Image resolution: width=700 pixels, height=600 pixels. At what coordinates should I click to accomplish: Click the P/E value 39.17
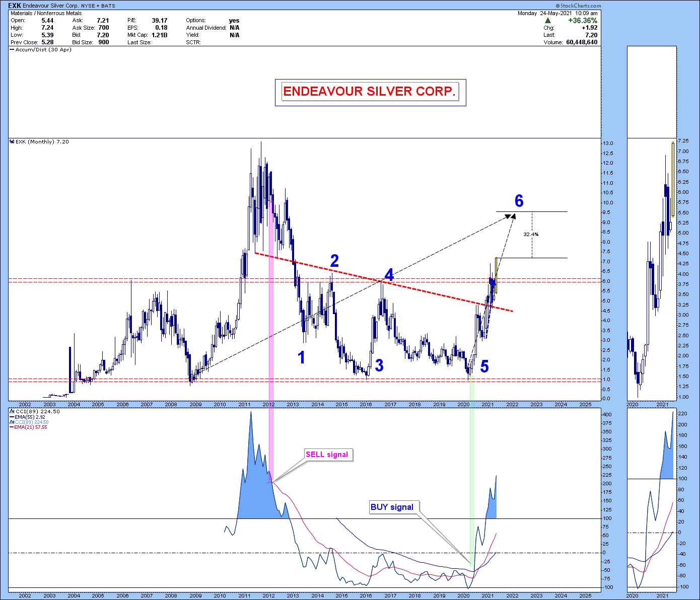[160, 21]
